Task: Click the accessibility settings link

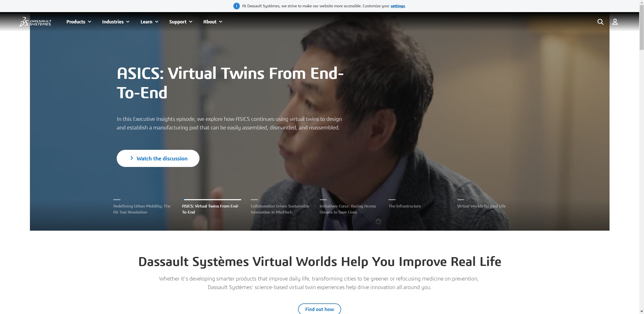Action: click(397, 6)
